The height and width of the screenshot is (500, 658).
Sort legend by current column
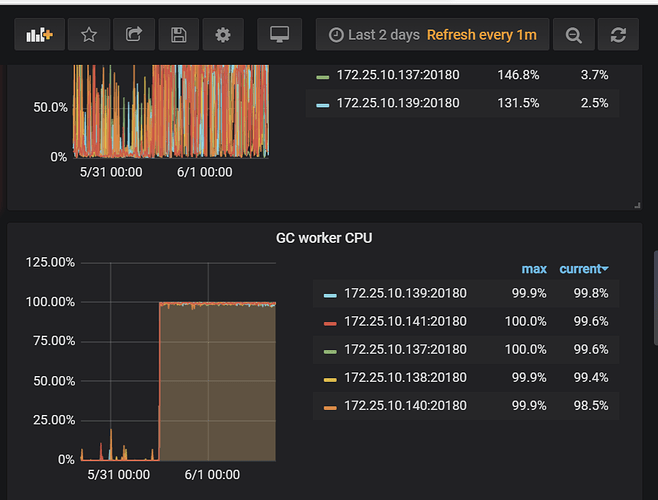[583, 269]
